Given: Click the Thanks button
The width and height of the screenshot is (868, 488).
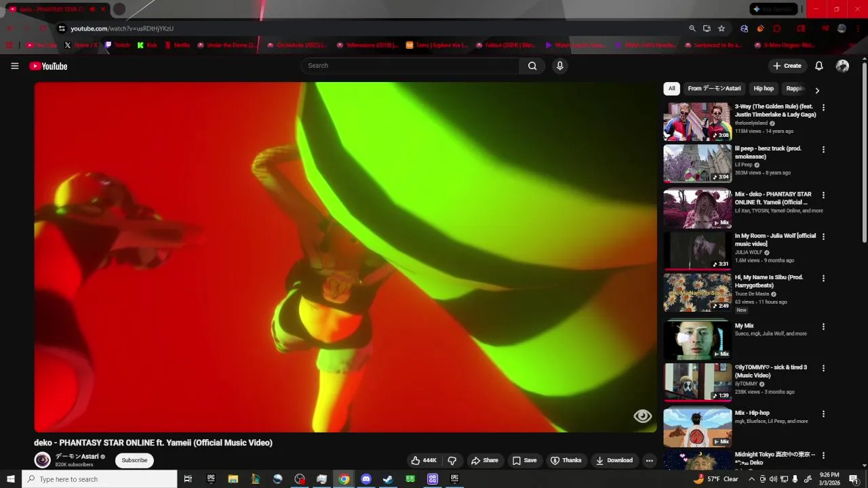Looking at the screenshot, I should (x=566, y=460).
